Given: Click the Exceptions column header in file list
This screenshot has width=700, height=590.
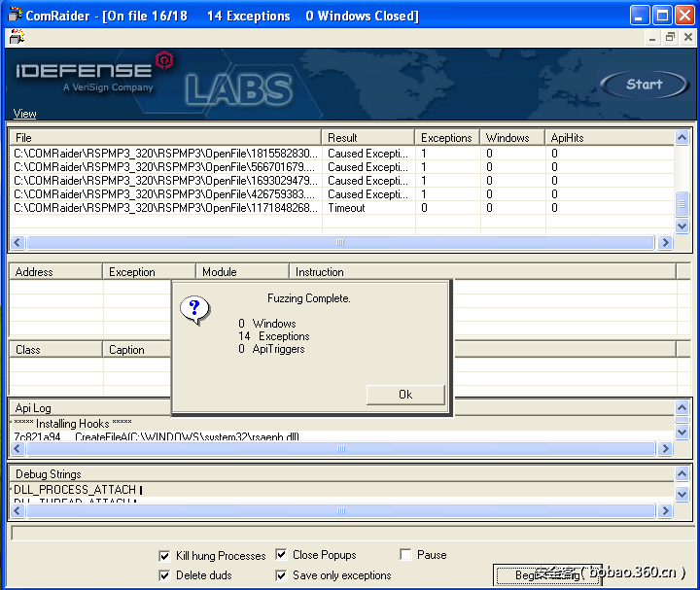Looking at the screenshot, I should pos(446,138).
